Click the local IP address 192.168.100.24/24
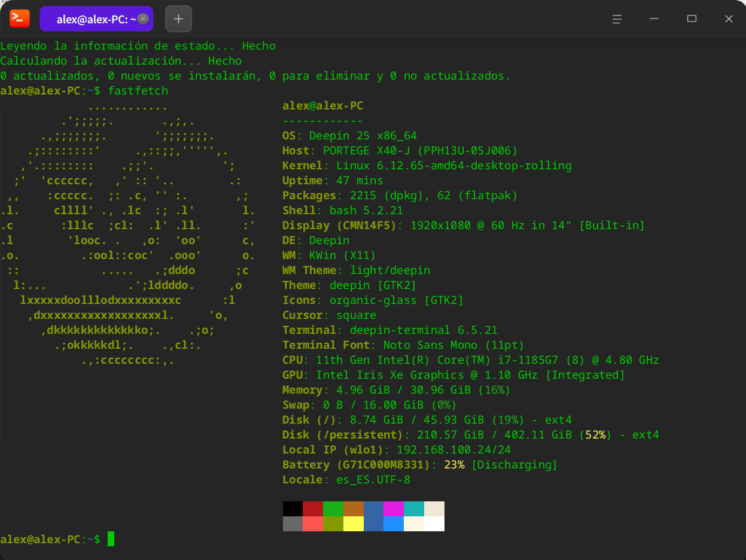Screen dimensions: 746x560 (453, 450)
